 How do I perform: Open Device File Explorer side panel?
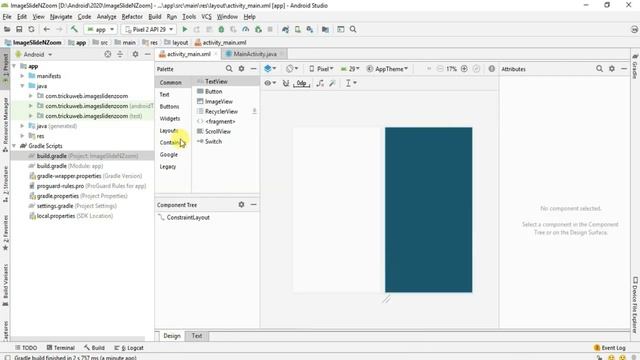[x=635, y=305]
